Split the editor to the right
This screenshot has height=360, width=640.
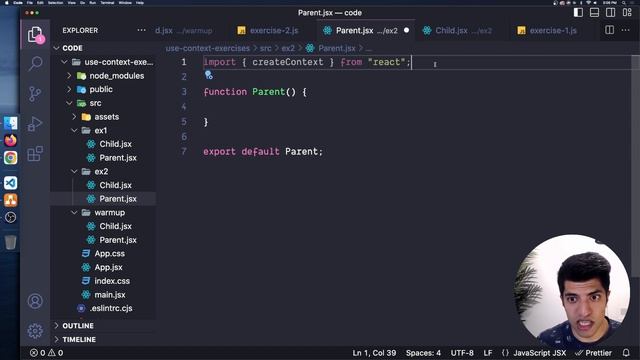pyautogui.click(x=609, y=30)
